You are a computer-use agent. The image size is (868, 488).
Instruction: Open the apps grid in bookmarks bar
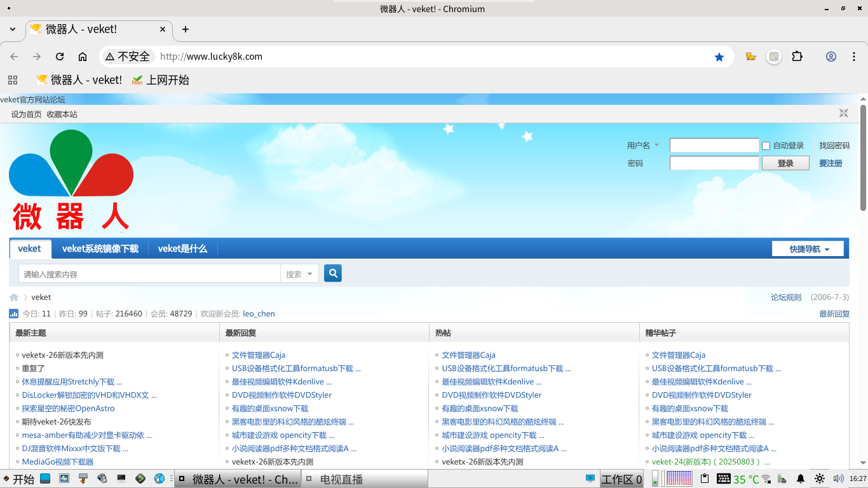[x=12, y=80]
